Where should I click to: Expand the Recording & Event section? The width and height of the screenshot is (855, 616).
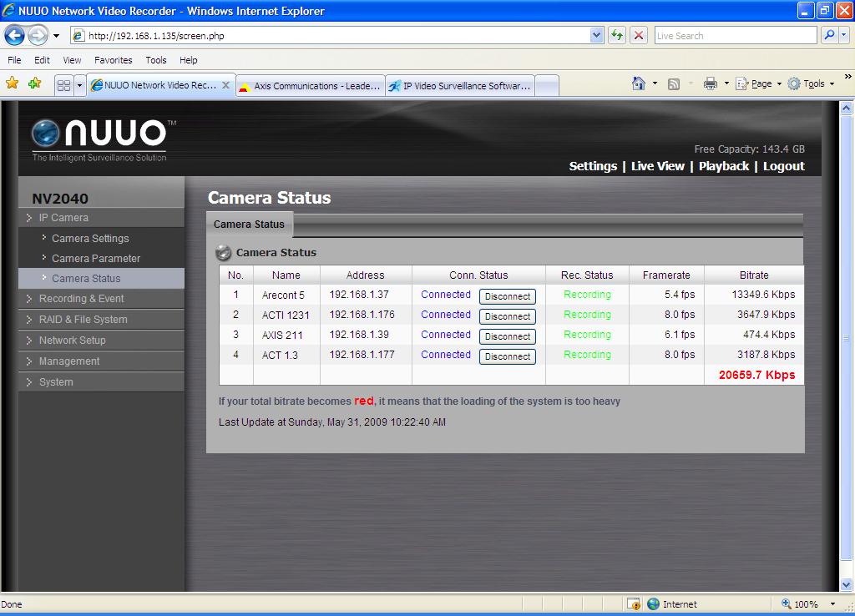[x=101, y=299]
